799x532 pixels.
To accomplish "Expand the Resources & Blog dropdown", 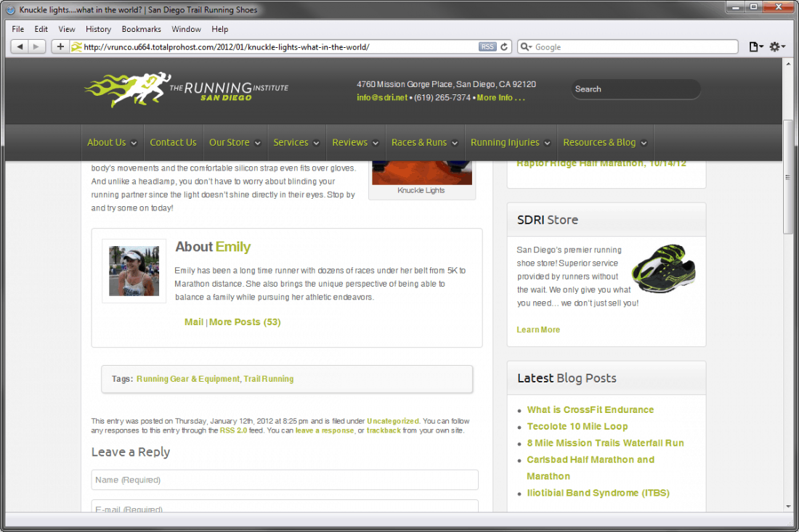I will click(604, 142).
